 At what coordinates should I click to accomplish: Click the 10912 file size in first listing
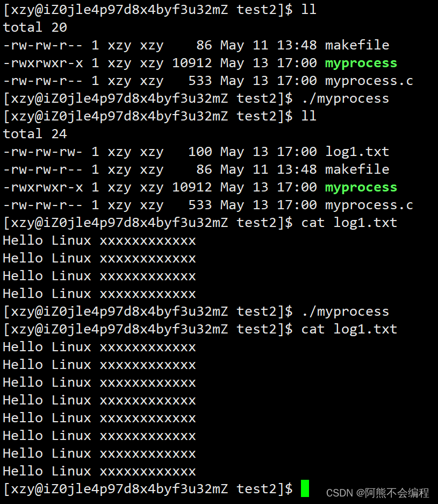click(x=192, y=63)
